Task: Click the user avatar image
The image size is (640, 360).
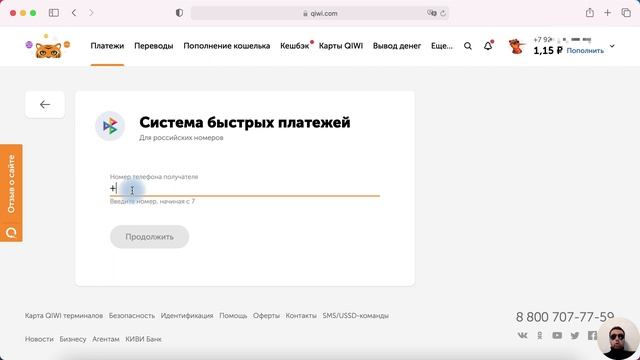Action: pos(517,47)
